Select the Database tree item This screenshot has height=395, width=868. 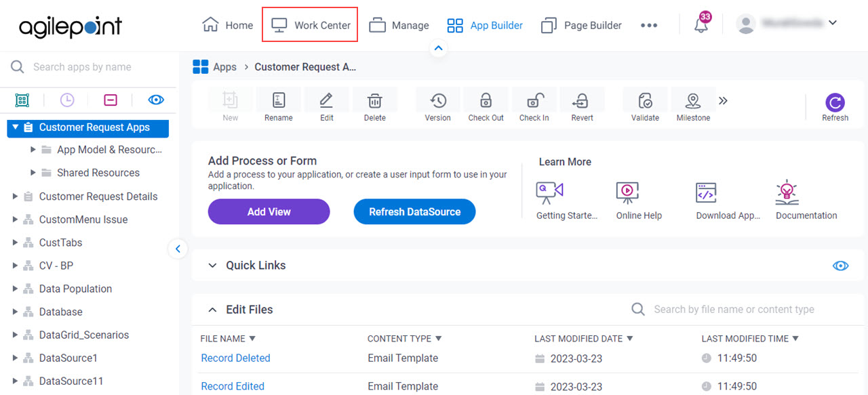(x=60, y=311)
